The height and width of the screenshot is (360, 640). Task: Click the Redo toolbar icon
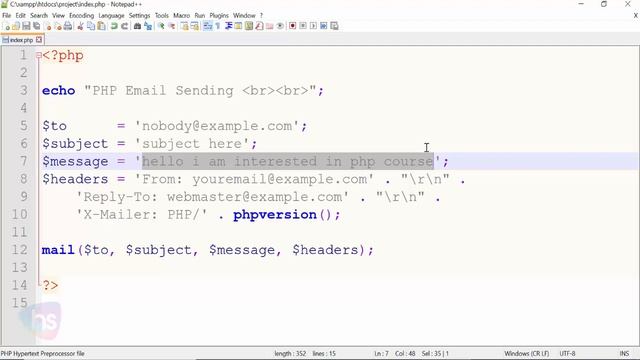pos(124,26)
